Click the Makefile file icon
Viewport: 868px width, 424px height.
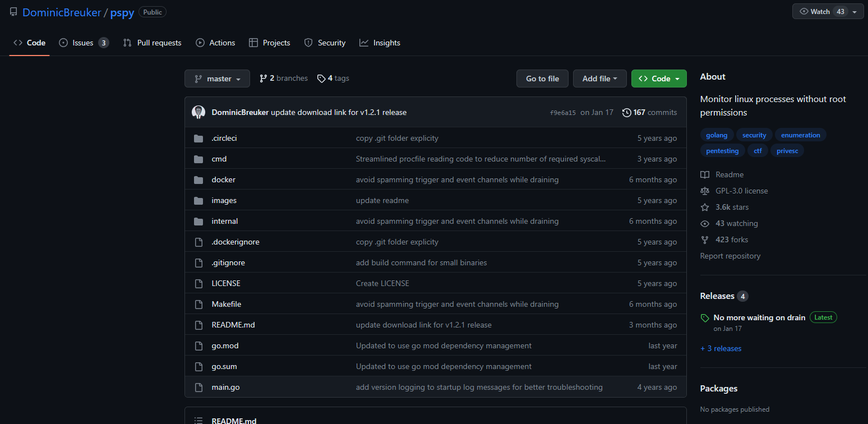click(198, 304)
